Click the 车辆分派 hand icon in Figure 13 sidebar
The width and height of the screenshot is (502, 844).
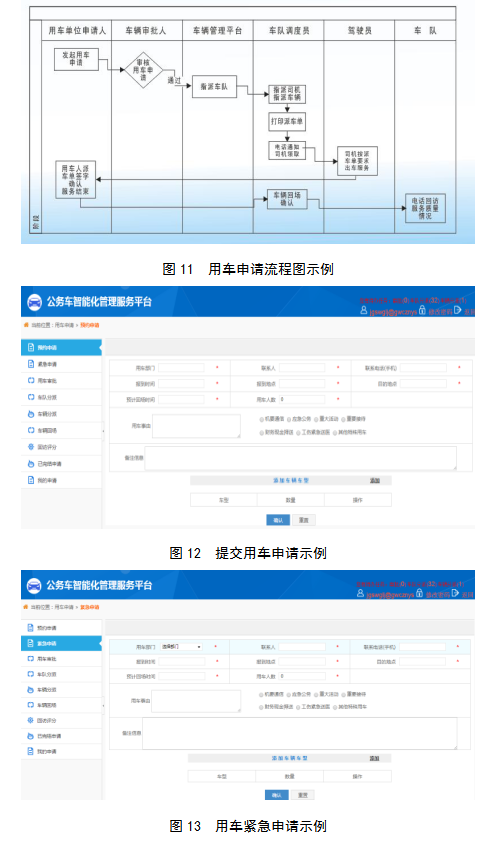coord(31,690)
